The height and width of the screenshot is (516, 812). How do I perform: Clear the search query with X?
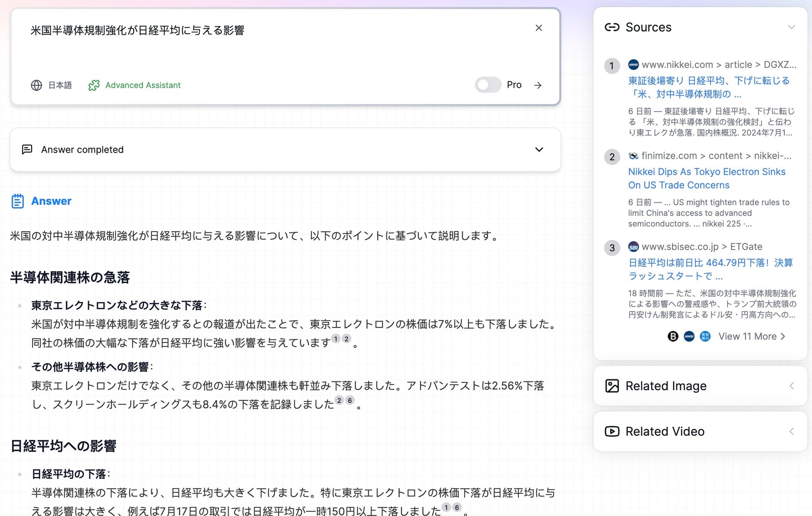click(x=538, y=28)
